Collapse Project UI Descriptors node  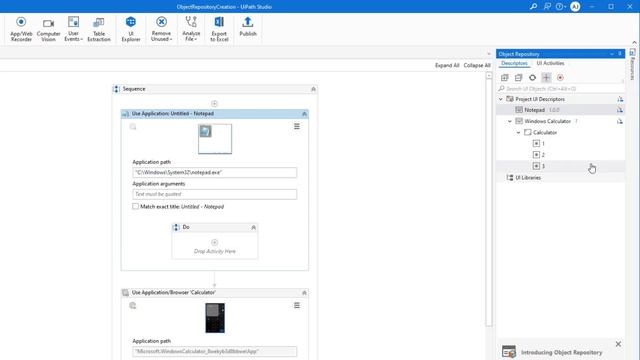pos(501,99)
